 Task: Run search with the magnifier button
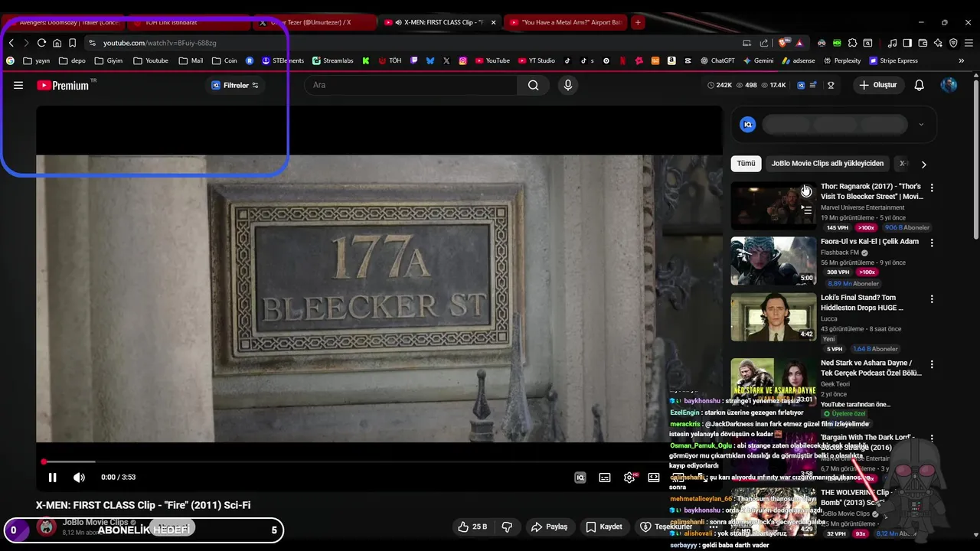(533, 85)
